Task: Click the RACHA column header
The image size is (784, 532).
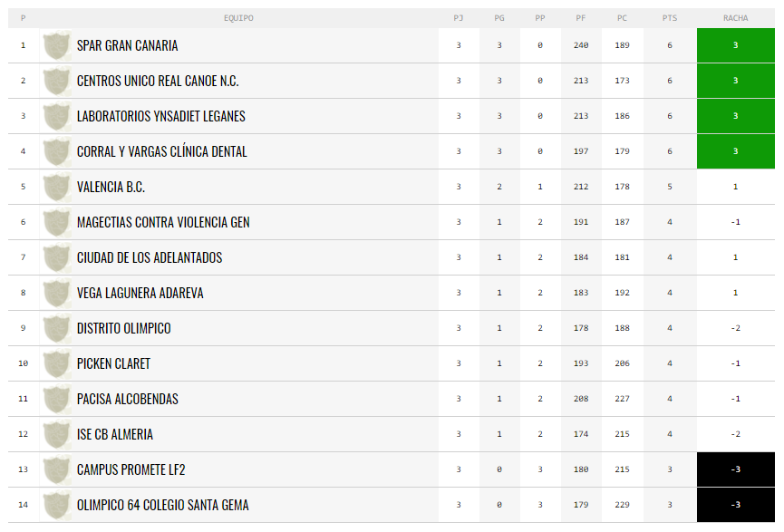Action: point(735,18)
